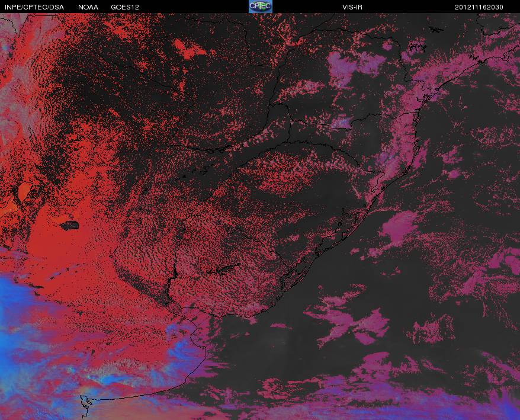Select the NOAA label in the header
520x420 pixels.
click(x=88, y=7)
